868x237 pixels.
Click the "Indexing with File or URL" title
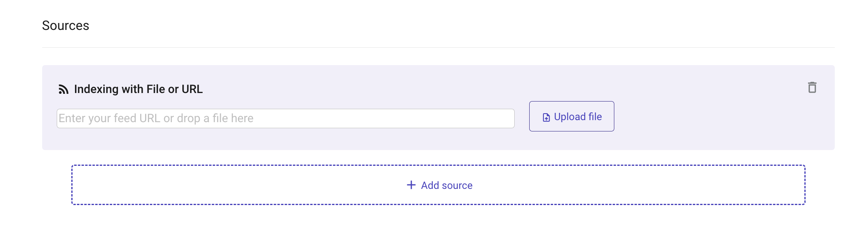[138, 89]
